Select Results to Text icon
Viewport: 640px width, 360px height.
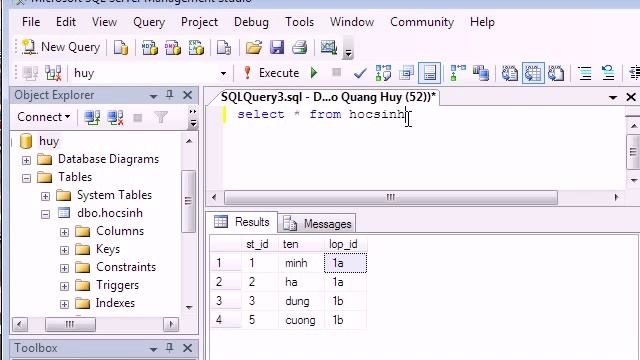pyautogui.click(x=509, y=73)
